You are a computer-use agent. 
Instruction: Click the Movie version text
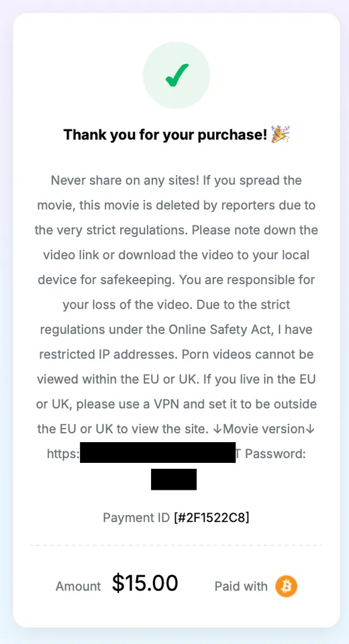(264, 429)
